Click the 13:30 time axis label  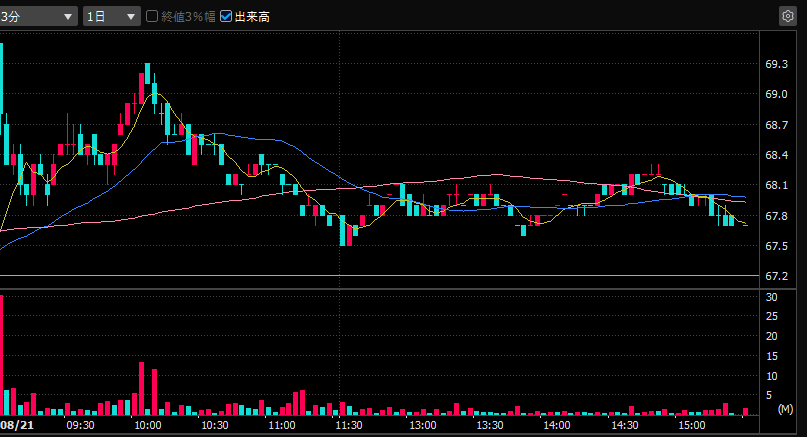[489, 425]
